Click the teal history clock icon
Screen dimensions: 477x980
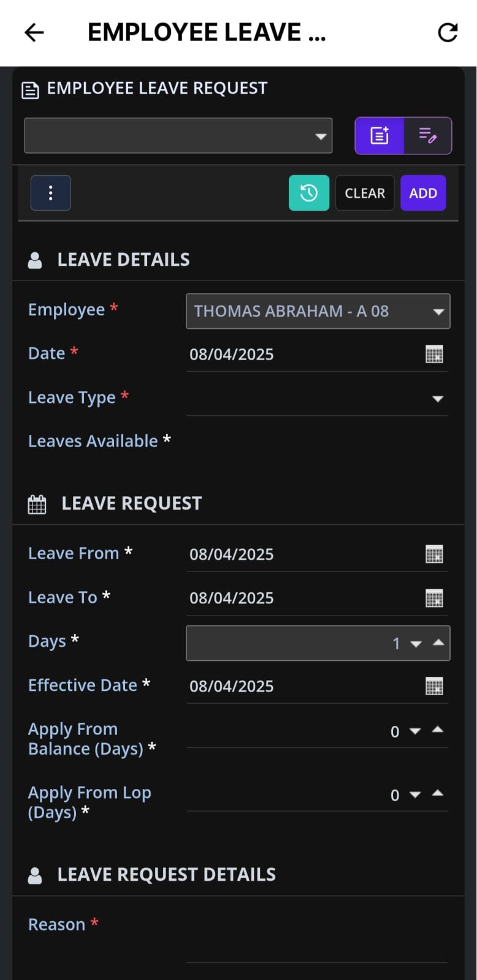click(x=309, y=193)
